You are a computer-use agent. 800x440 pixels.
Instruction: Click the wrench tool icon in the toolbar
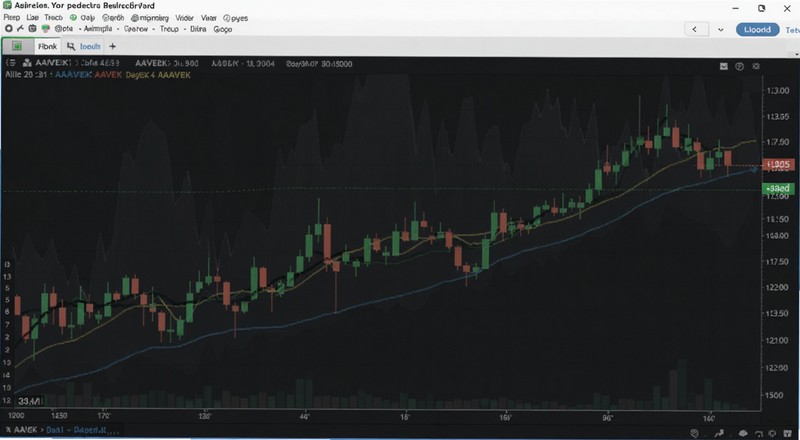click(20, 29)
